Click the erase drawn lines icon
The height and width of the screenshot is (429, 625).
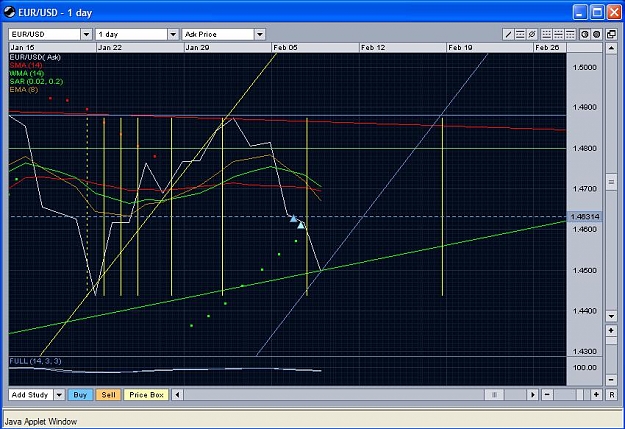(x=532, y=34)
